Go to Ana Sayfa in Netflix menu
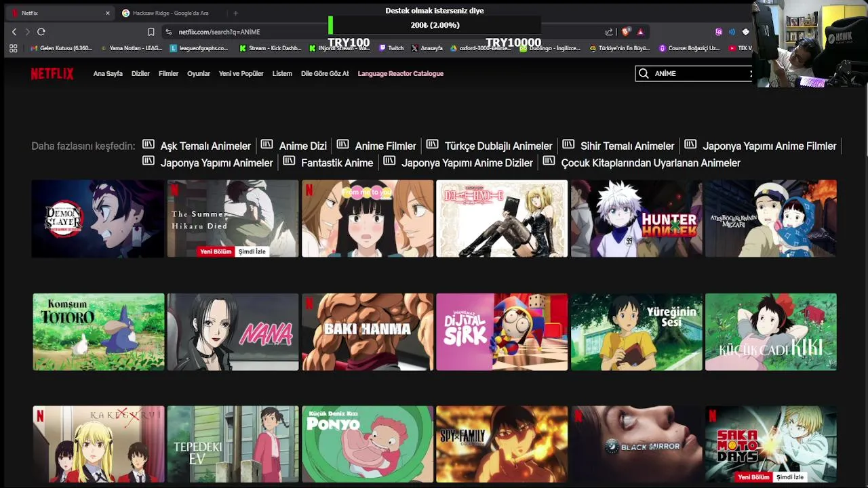The height and width of the screenshot is (488, 868). tap(108, 74)
